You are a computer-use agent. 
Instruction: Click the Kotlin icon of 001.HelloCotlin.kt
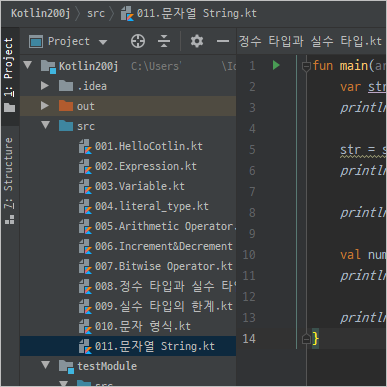[85, 147]
